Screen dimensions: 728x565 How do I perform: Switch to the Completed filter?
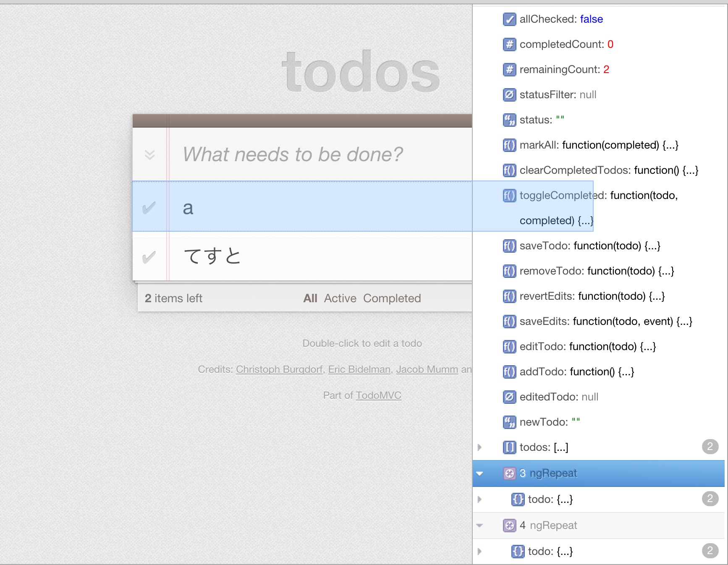(392, 298)
